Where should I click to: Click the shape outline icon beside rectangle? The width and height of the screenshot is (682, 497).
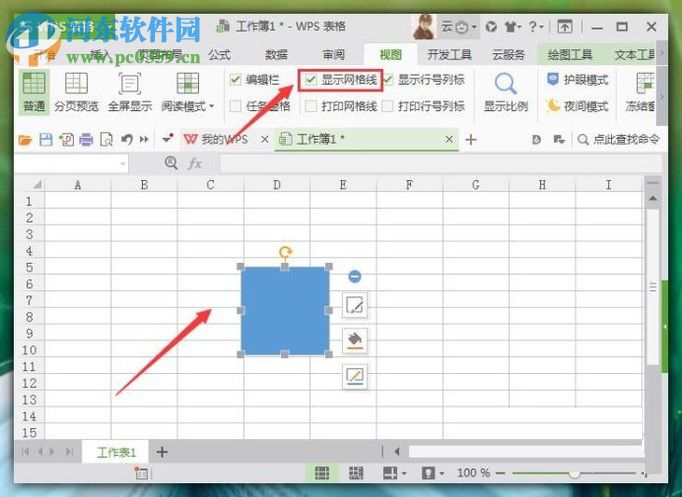[x=355, y=376]
